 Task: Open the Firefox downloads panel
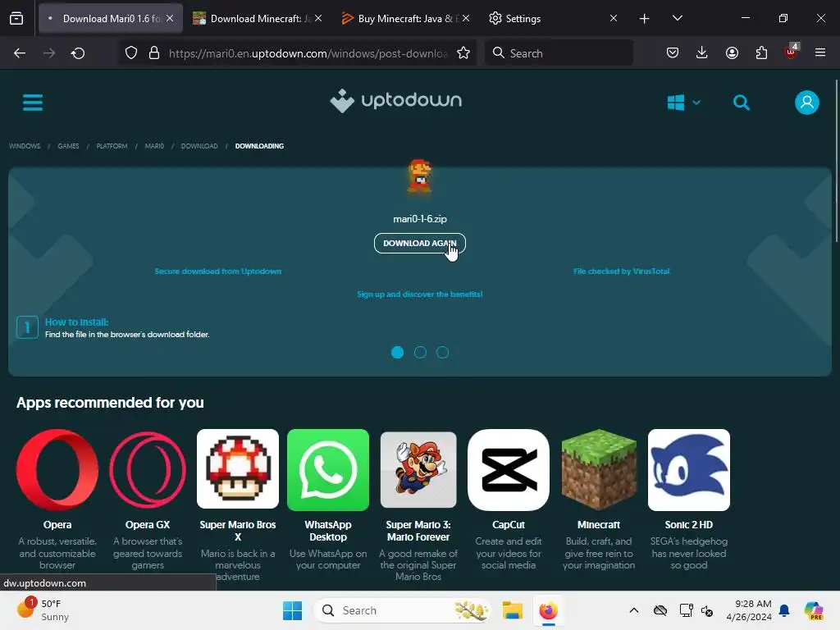point(702,53)
